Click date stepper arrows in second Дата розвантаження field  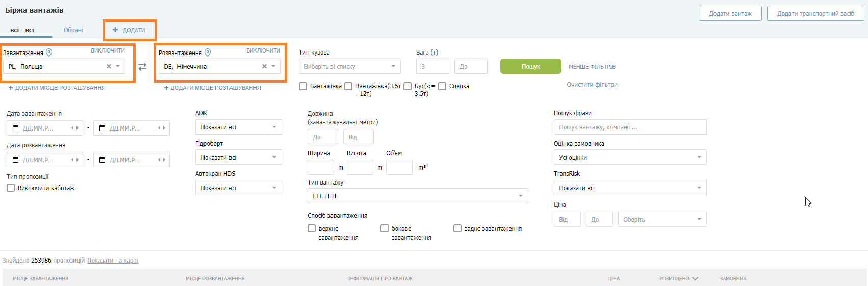coord(162,160)
